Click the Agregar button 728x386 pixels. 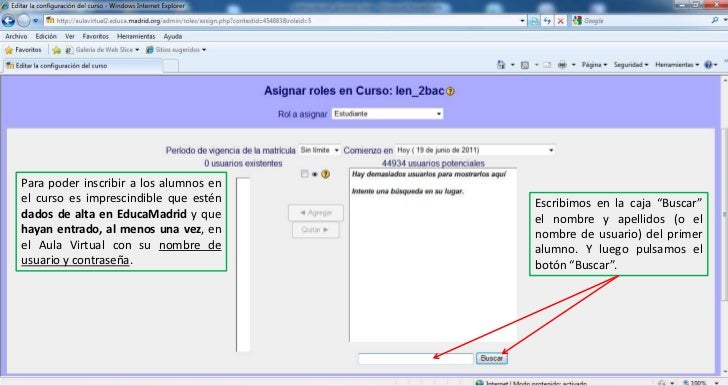point(316,213)
